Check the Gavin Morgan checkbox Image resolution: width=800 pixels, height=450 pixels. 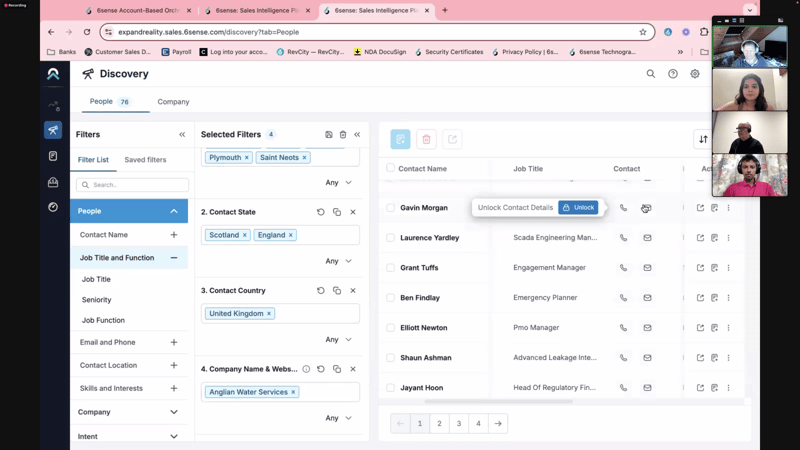pos(390,208)
